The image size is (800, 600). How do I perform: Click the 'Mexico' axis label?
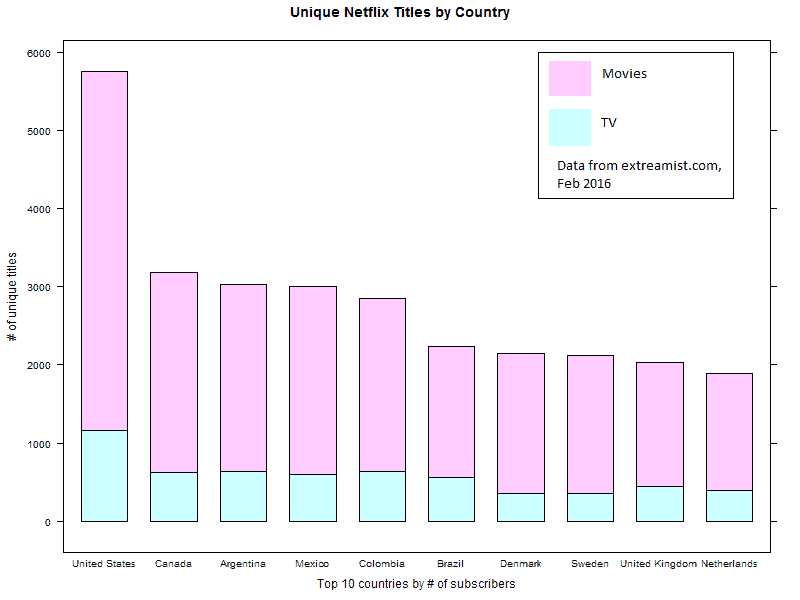pyautogui.click(x=312, y=564)
